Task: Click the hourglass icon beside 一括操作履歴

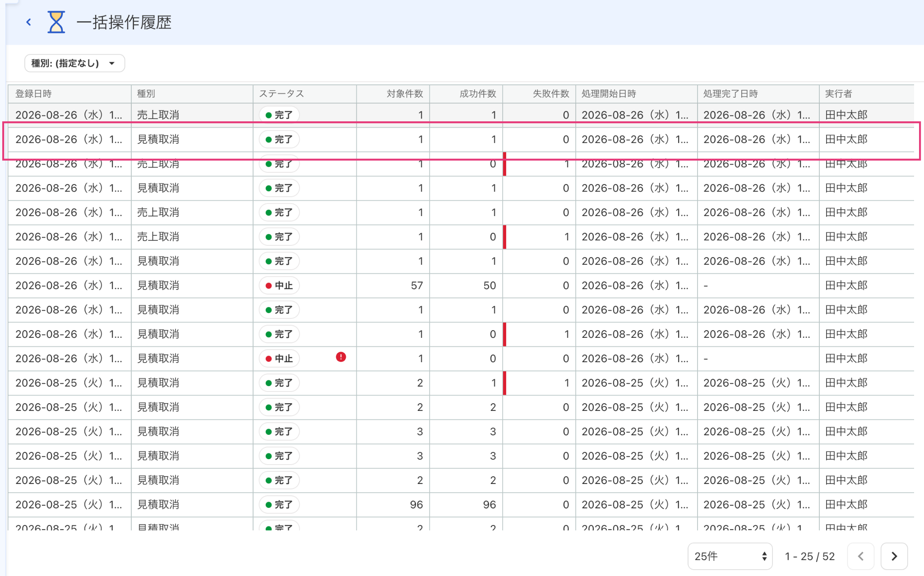Action: click(x=56, y=22)
